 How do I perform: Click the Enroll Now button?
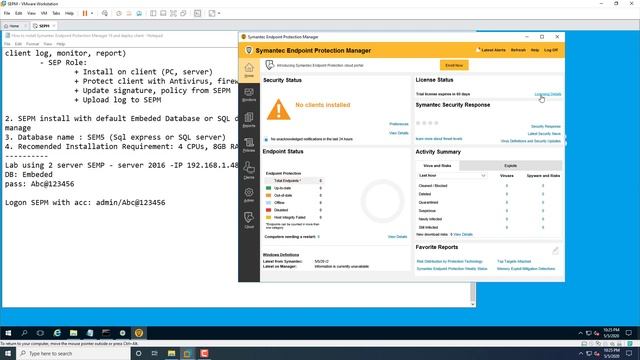[454, 65]
